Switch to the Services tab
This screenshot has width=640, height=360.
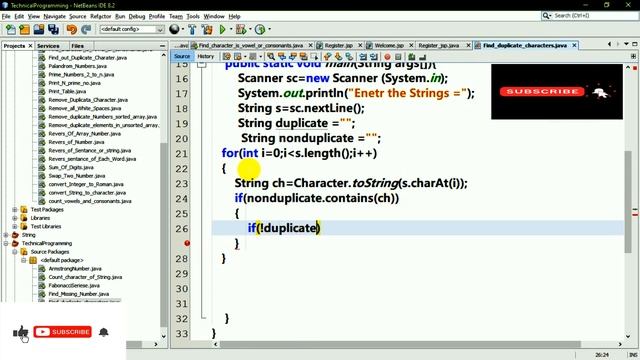[48, 46]
